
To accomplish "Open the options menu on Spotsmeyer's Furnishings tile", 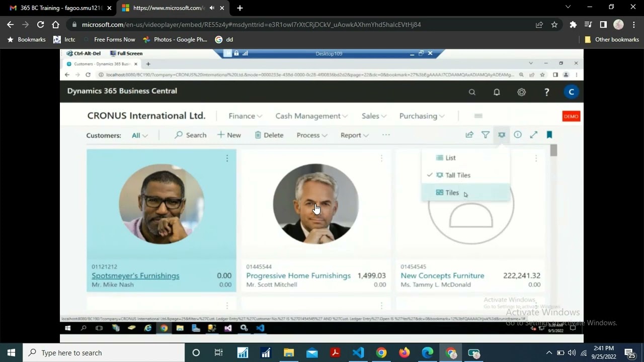I will (x=227, y=158).
